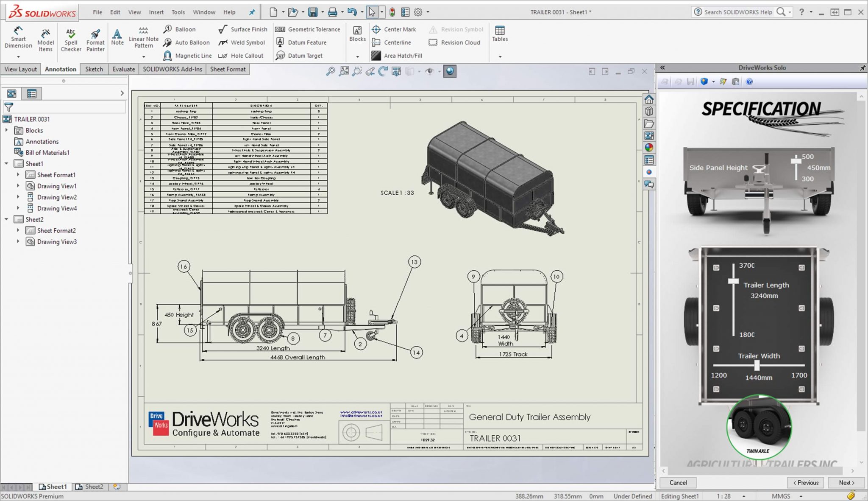This screenshot has width=868, height=501.
Task: Expand the Blocks tree node
Action: click(7, 130)
